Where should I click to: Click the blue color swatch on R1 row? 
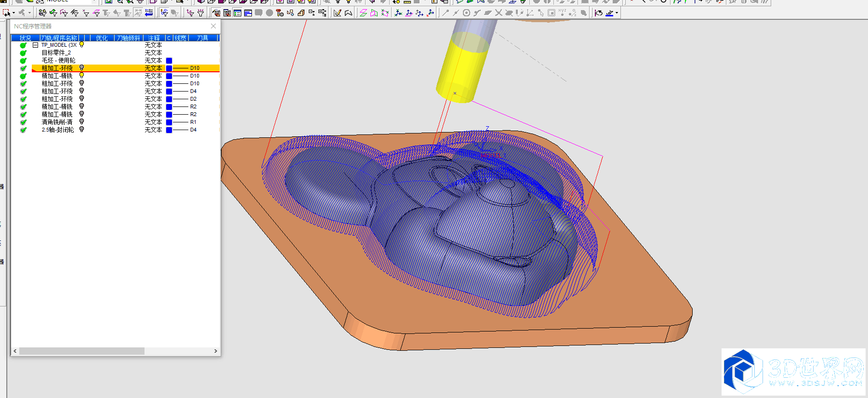click(169, 122)
